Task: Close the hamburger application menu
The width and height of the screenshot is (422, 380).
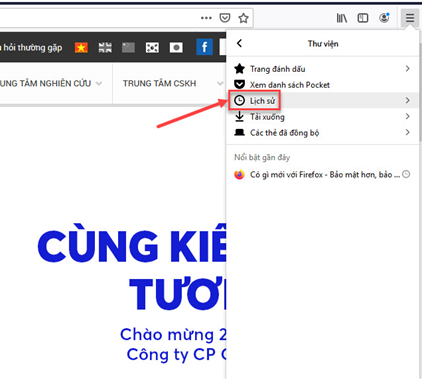Action: (410, 17)
